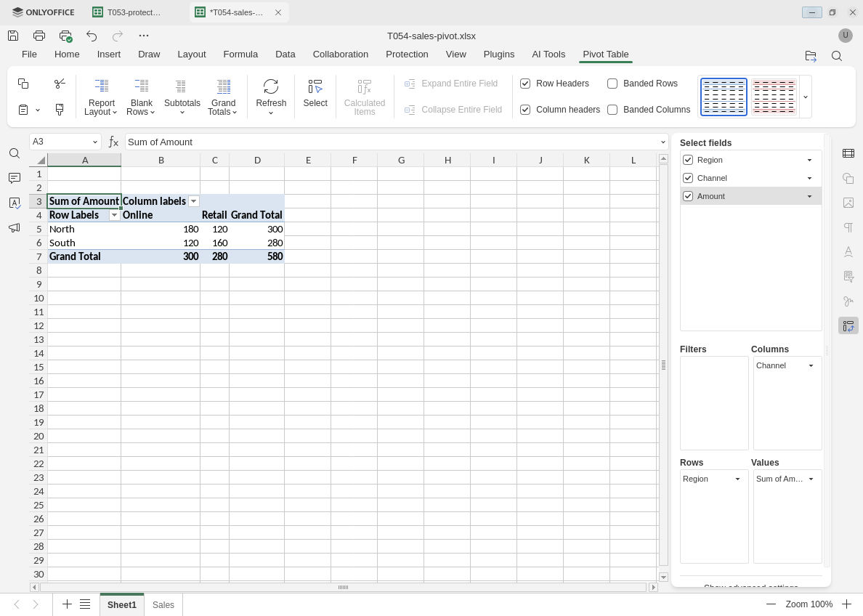
Task: Open the Find sidebar magnifier icon
Action: pyautogui.click(x=15, y=153)
